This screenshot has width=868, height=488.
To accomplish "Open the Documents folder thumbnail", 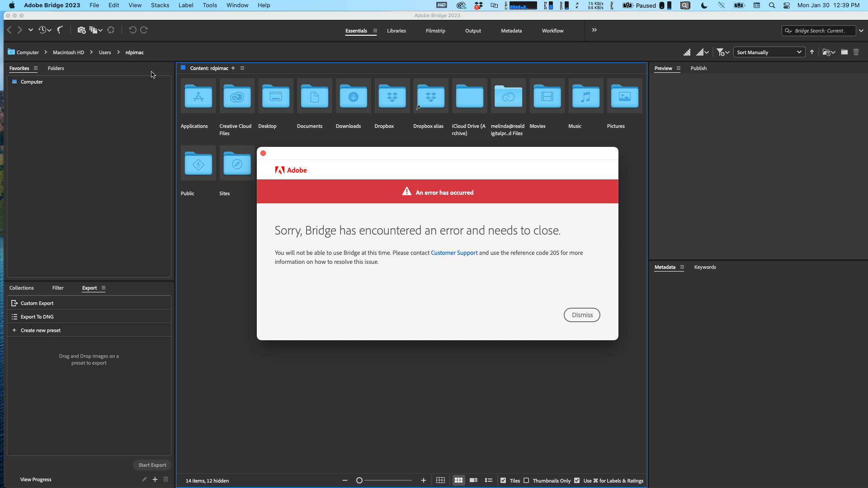I will coord(314,96).
